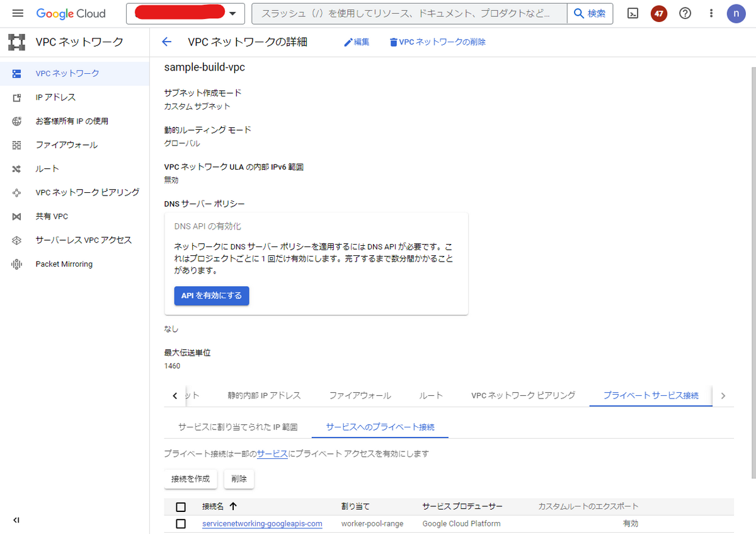Viewport: 756px width, 534px height.
Task: Switch to the ルート tab
Action: click(x=431, y=395)
